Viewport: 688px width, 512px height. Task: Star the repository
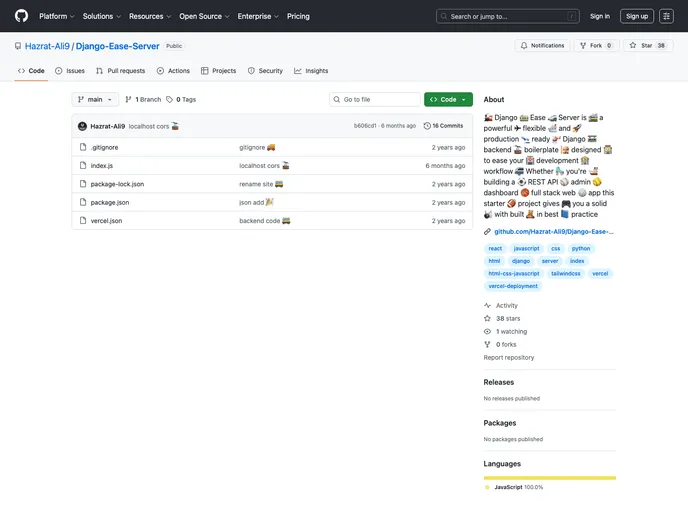click(648, 46)
